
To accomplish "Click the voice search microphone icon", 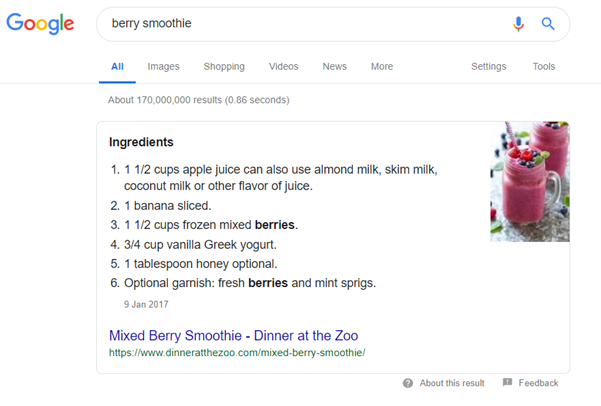I will pos(518,24).
